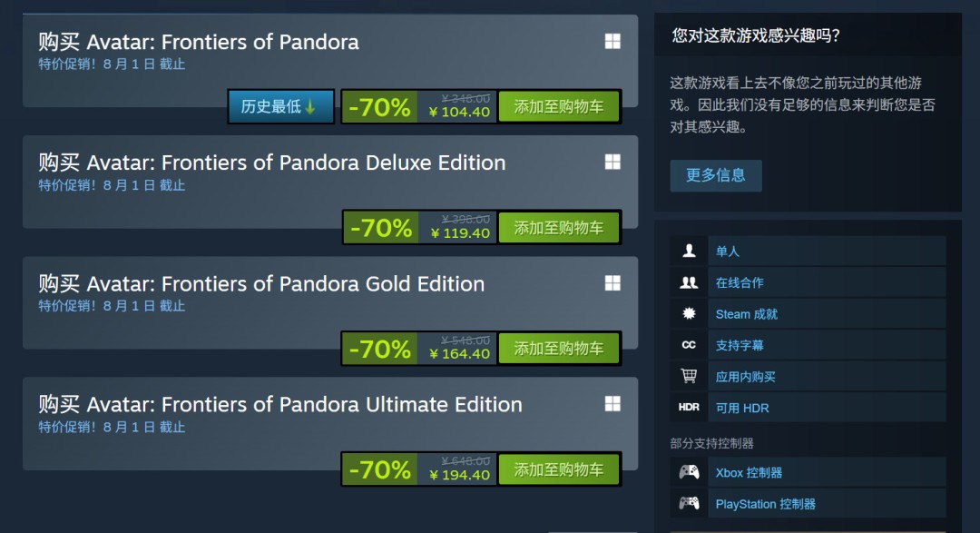
Task: Click the Windows icon for Ultimate Edition
Action: (612, 403)
